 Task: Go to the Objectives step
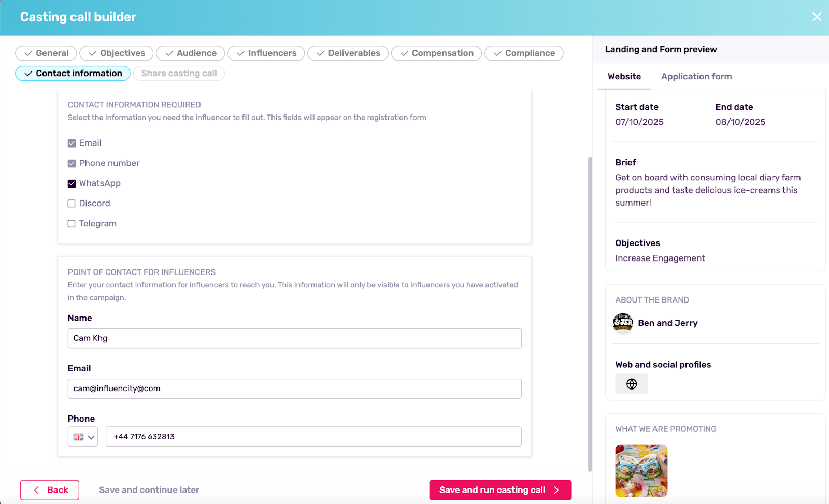pyautogui.click(x=117, y=53)
